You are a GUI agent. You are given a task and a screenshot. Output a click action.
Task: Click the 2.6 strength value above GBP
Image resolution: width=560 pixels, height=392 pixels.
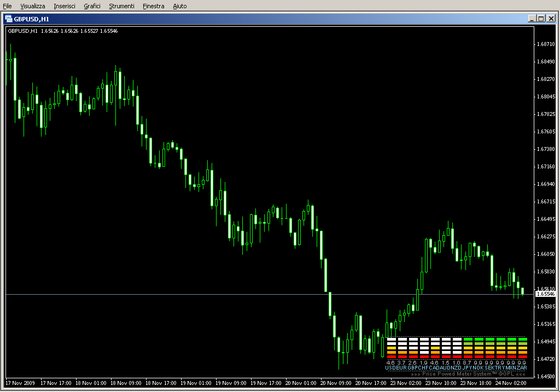click(x=412, y=362)
